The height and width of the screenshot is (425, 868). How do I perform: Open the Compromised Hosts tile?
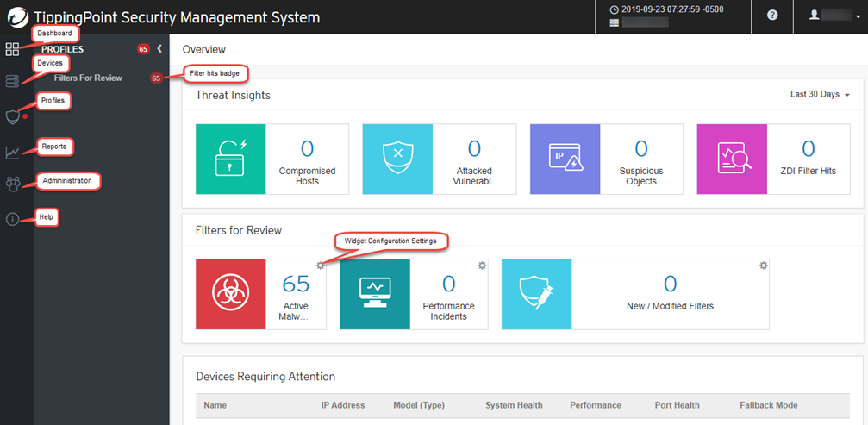tap(272, 158)
